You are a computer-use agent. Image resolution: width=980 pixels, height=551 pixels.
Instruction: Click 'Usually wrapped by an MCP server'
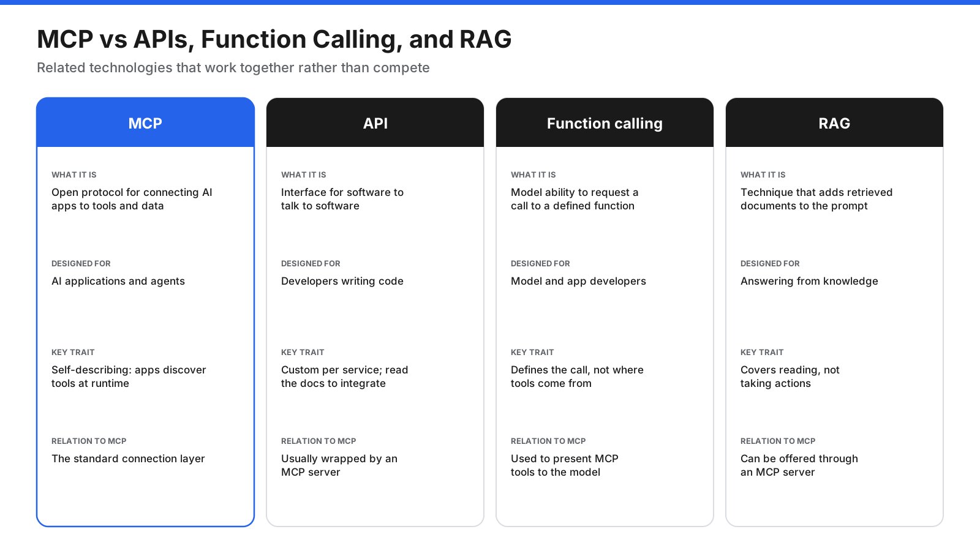(339, 465)
